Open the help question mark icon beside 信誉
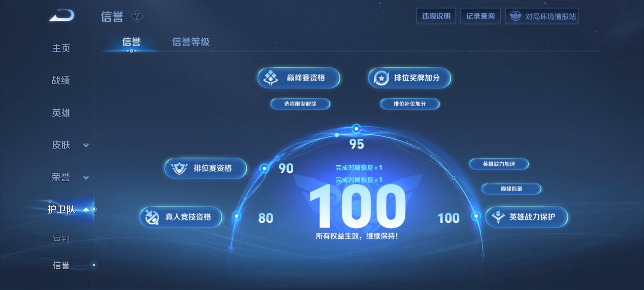The width and height of the screenshot is (644, 290). tap(137, 16)
